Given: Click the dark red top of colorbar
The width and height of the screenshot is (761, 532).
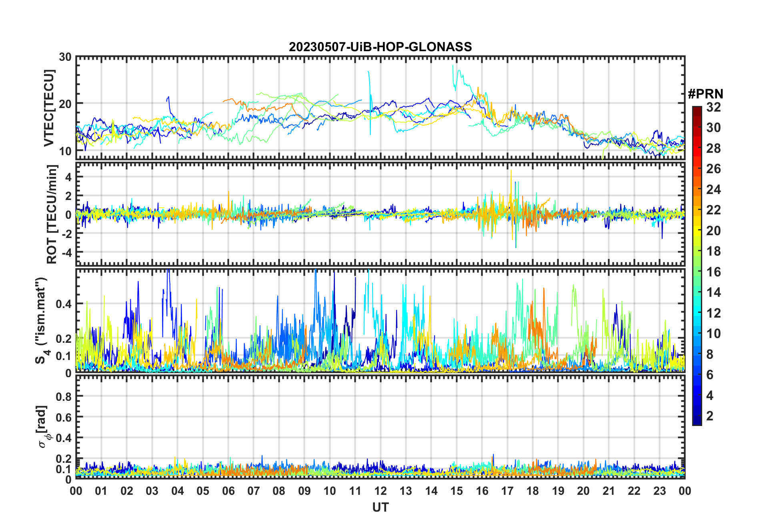Looking at the screenshot, I should click(697, 109).
